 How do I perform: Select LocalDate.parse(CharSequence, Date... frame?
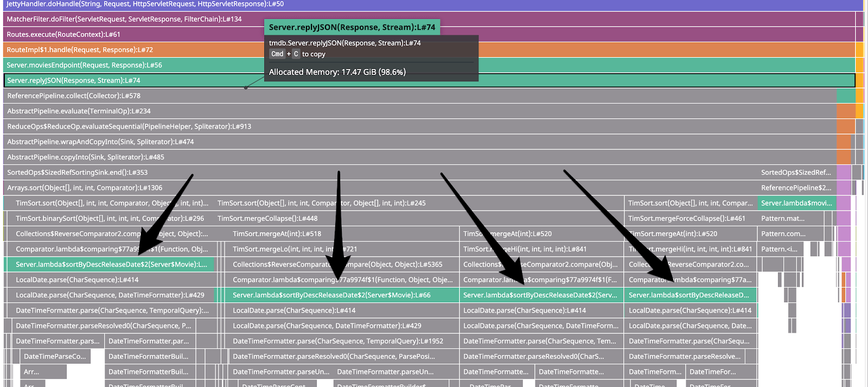[x=691, y=326]
